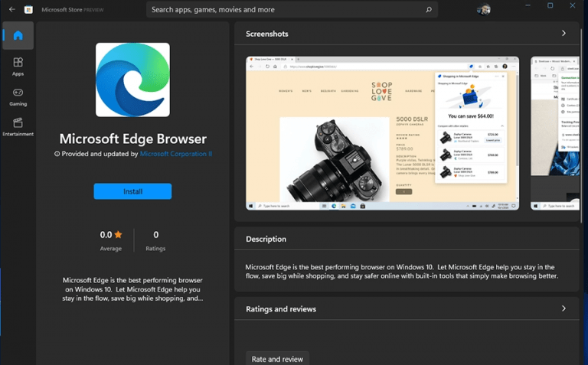Minimize the Microsoft Store window

528,5
